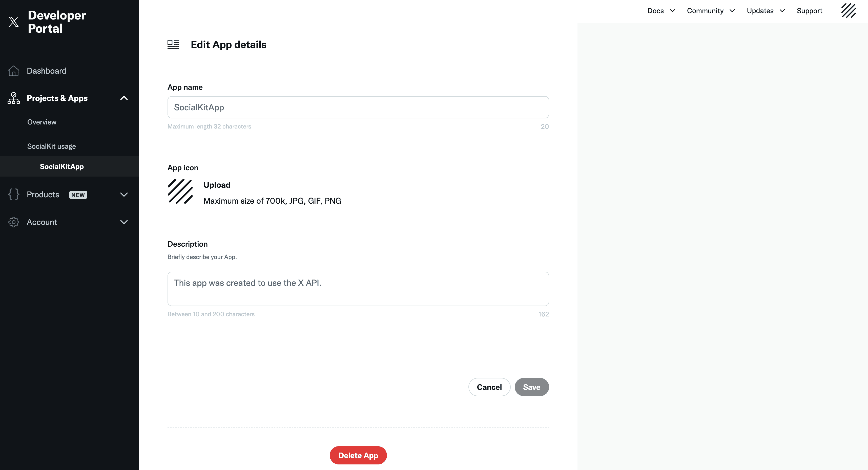868x470 pixels.
Task: Click the red Delete App button
Action: point(358,456)
